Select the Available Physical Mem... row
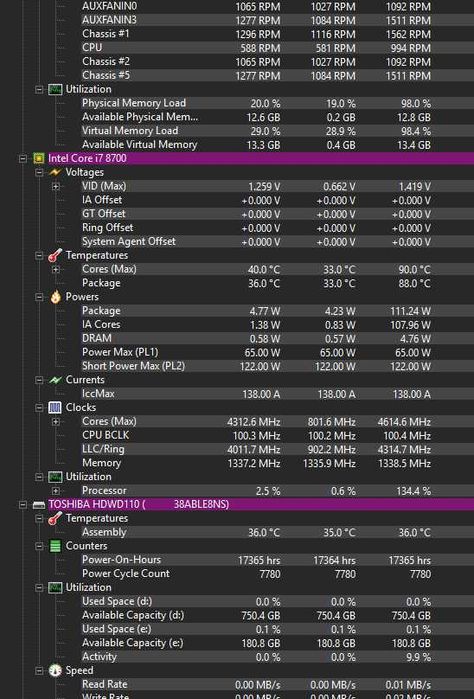474x699 pixels. tap(277, 117)
